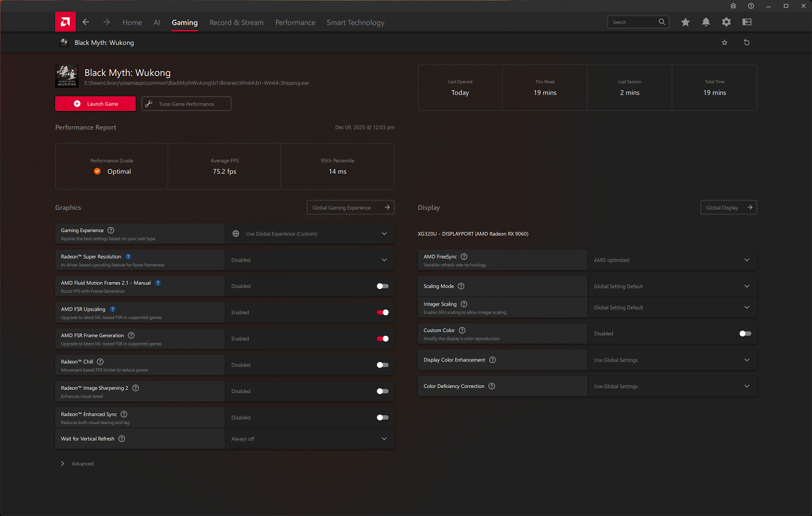
Task: Show help for AMD Fluid Motion Frames
Action: pos(158,283)
